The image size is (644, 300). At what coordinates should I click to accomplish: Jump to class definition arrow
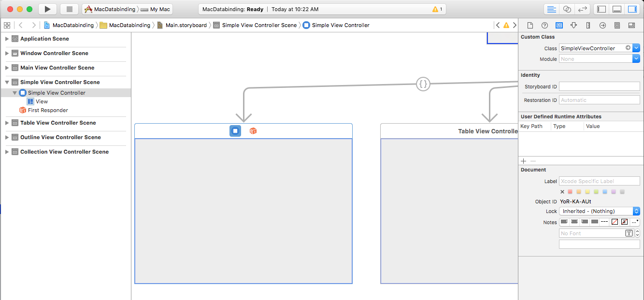[628, 48]
